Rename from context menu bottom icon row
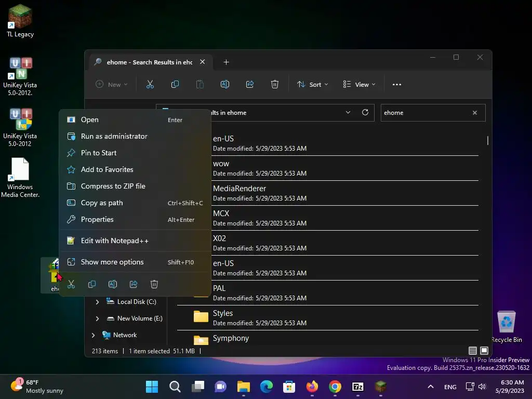532x399 pixels. [113, 284]
